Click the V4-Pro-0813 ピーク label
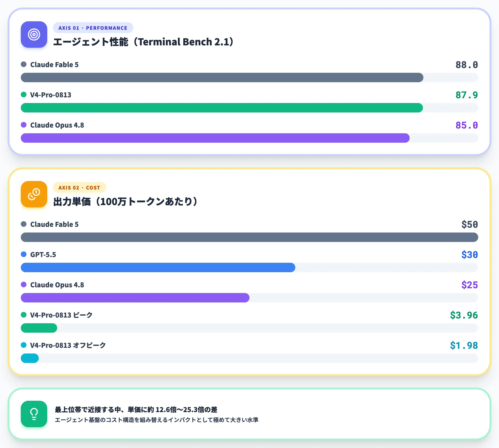This screenshot has height=448, width=499. [61, 315]
